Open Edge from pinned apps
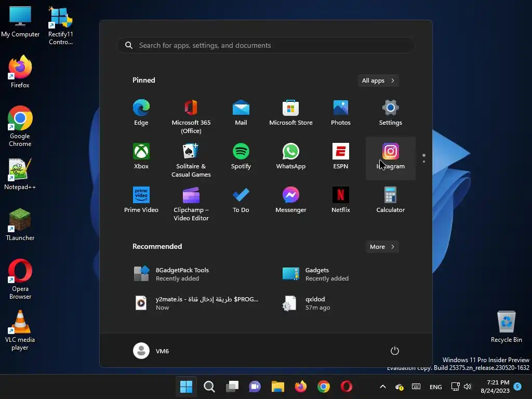 tap(141, 113)
